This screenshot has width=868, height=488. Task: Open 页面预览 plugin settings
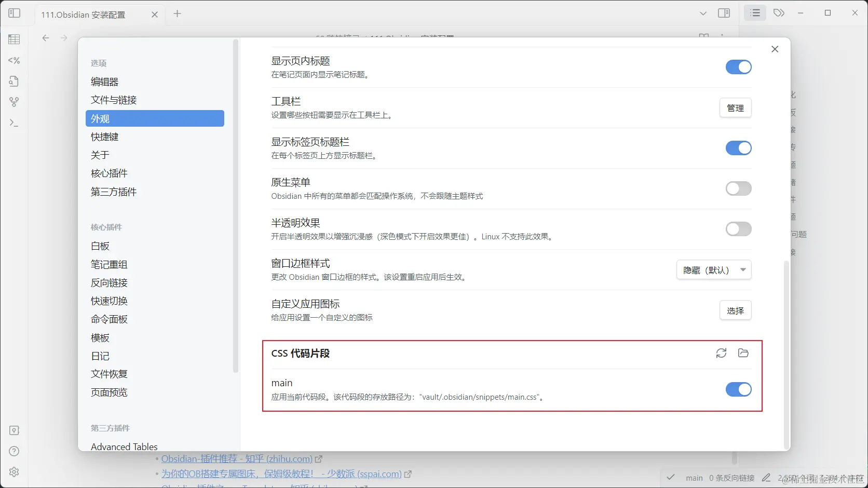click(x=155, y=392)
